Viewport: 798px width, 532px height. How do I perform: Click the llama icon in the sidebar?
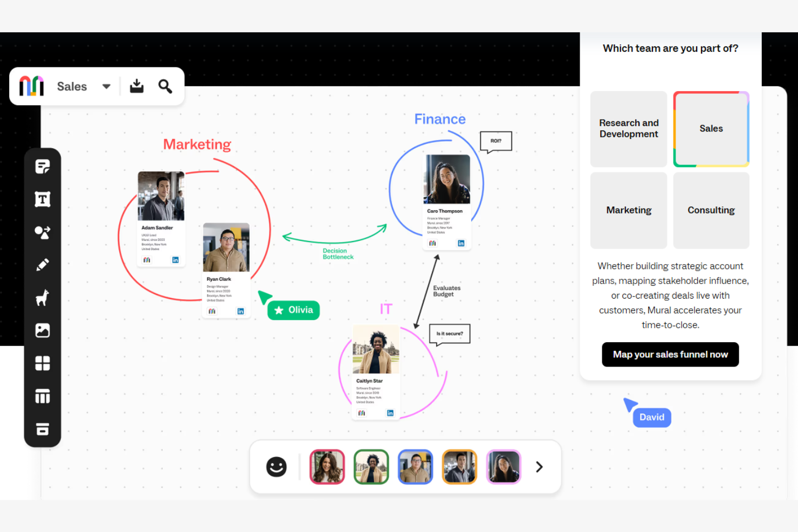(43, 298)
